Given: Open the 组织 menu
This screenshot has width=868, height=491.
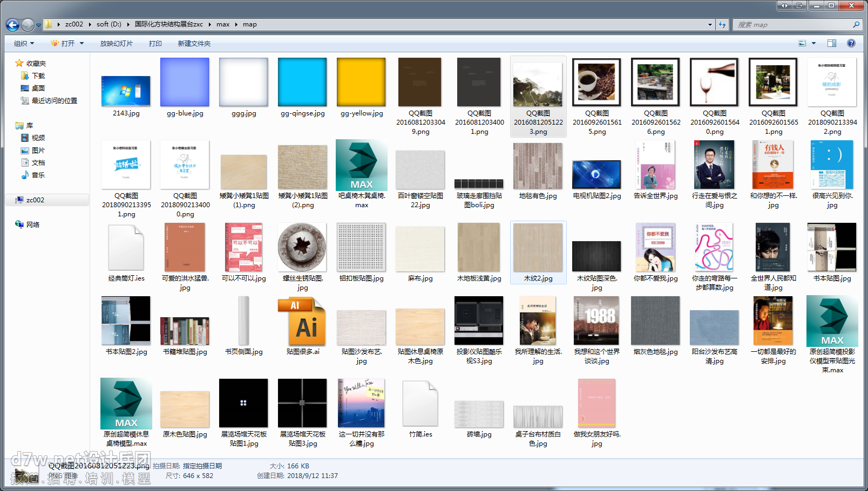Looking at the screenshot, I should 24,43.
